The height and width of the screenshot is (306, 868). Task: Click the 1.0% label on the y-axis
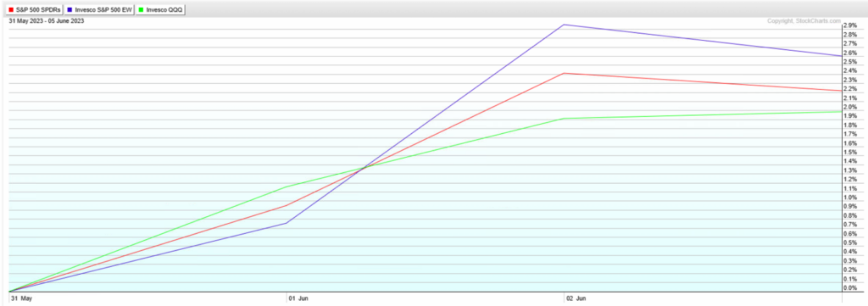[x=850, y=198]
